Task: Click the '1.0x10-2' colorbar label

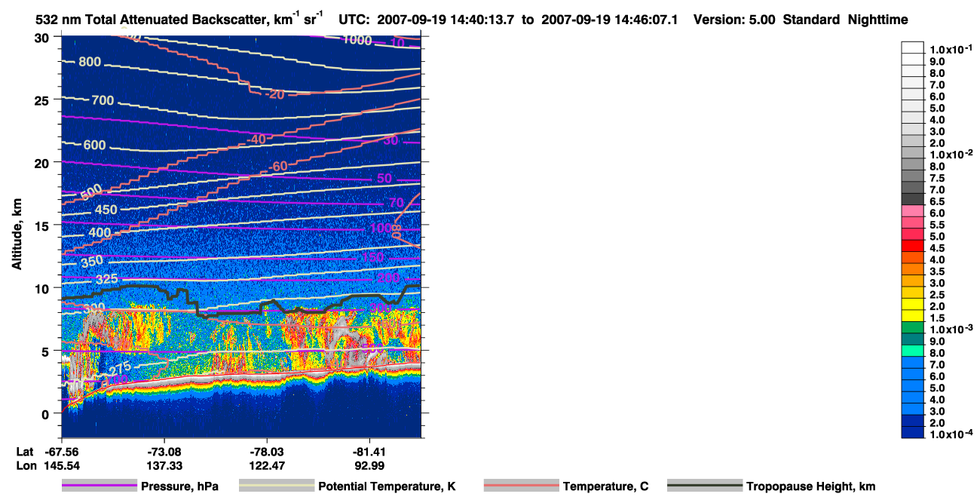Action: click(951, 155)
